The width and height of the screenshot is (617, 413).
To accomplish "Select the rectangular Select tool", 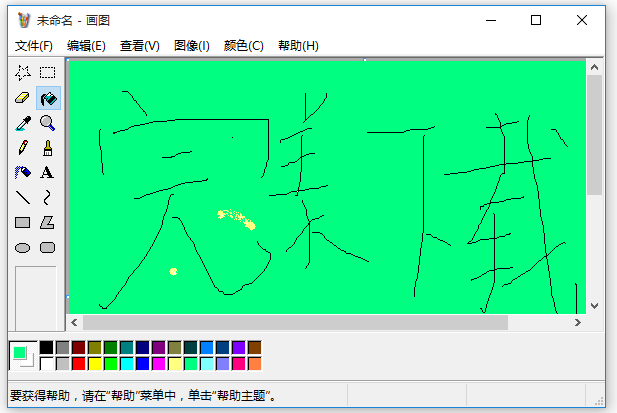I will coord(48,73).
